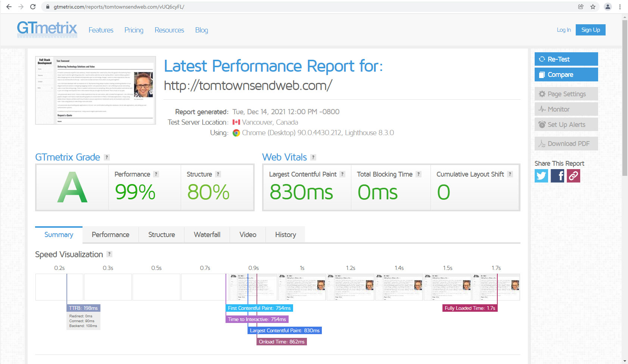Click the Chrome browser icon in report

[x=236, y=133]
